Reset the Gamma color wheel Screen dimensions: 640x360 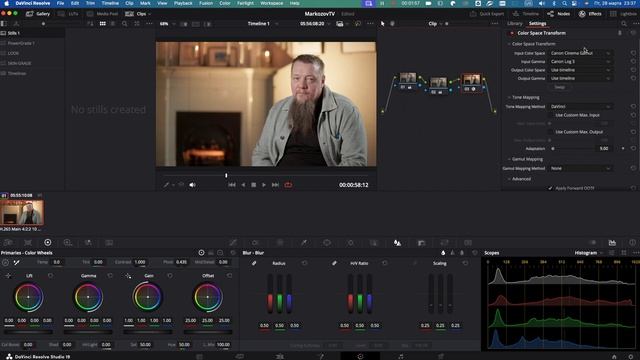[x=110, y=276]
